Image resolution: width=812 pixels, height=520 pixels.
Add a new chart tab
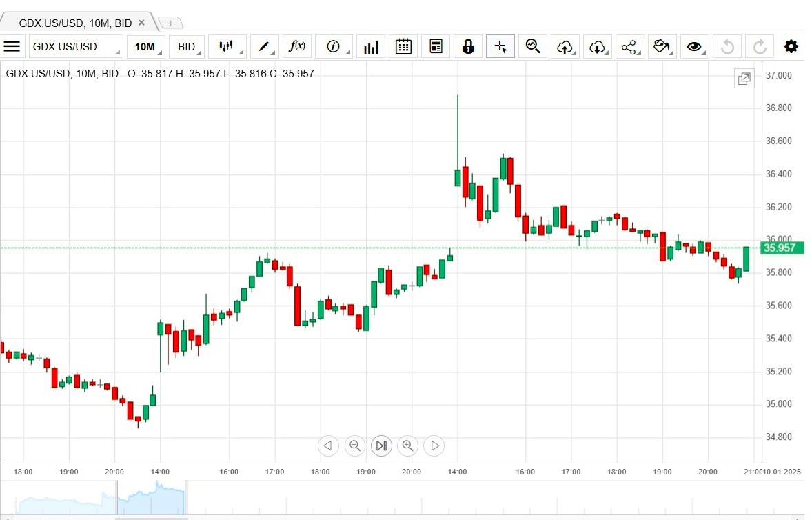tap(170, 23)
